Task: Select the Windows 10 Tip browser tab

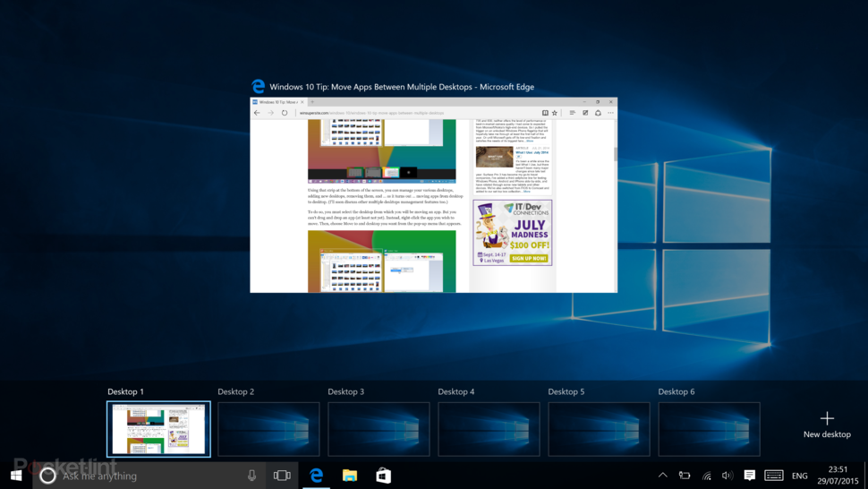Action: 278,102
